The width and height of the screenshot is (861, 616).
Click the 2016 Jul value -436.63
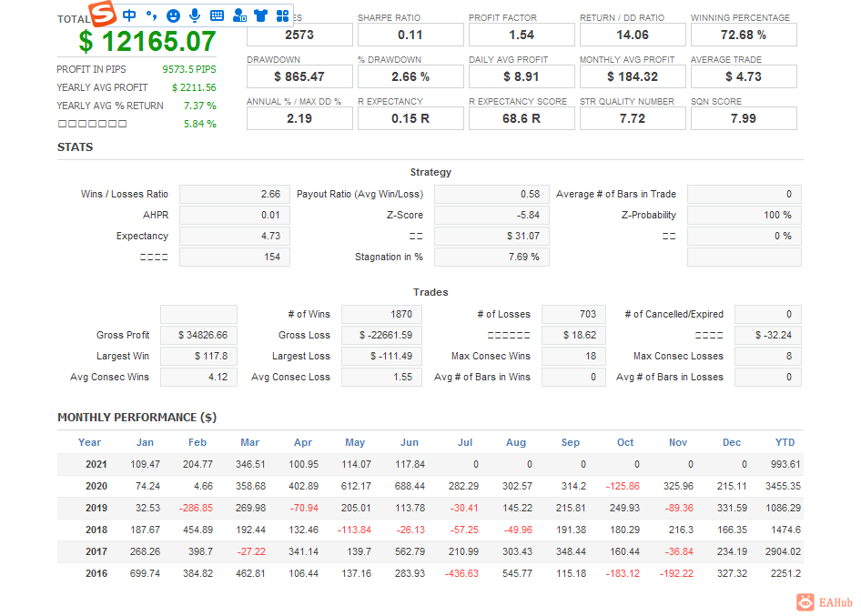coord(461,573)
